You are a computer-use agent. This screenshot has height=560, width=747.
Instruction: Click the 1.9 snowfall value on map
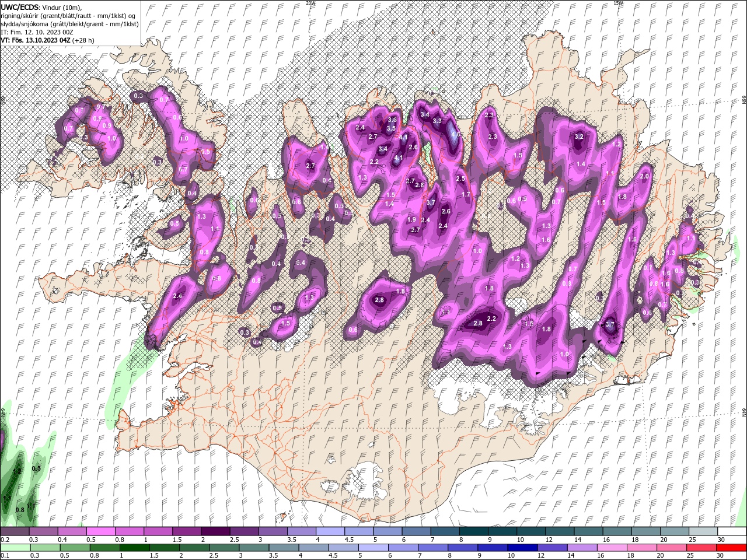[x=411, y=220]
